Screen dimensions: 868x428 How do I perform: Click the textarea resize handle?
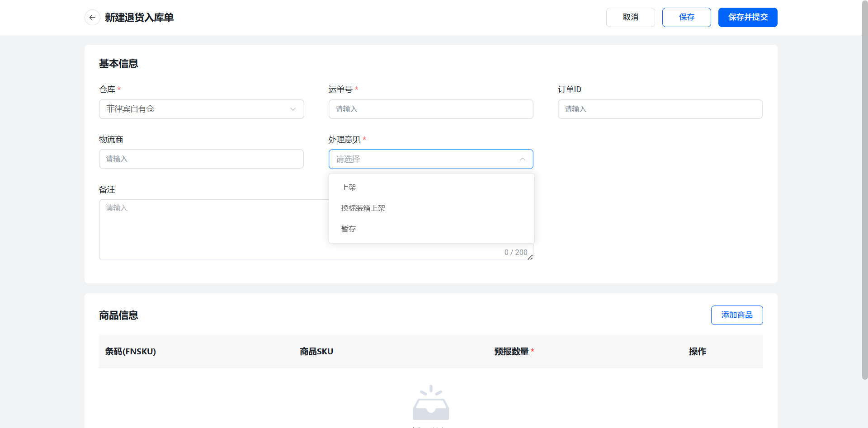[x=530, y=257]
